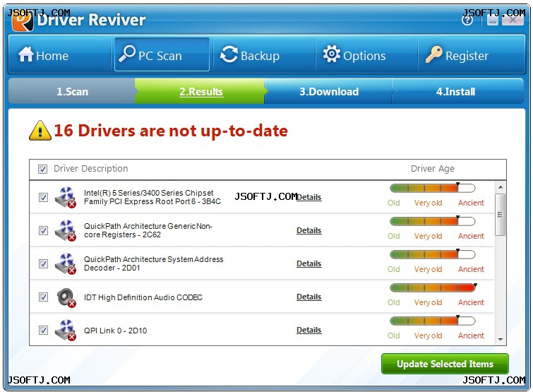533x392 pixels.
Task: Open the Register tab
Action: 471,55
